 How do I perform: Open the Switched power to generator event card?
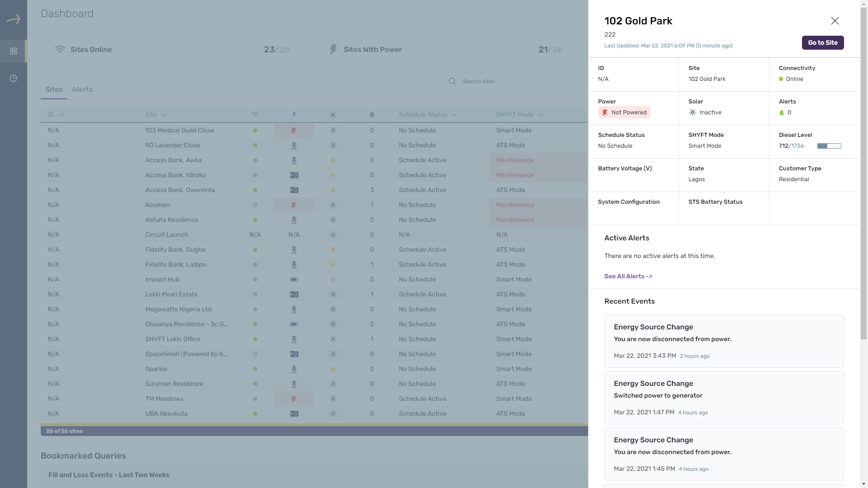point(724,398)
